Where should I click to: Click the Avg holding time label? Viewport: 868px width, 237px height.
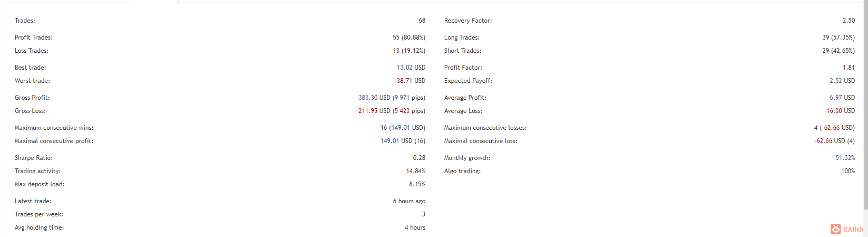(40, 227)
